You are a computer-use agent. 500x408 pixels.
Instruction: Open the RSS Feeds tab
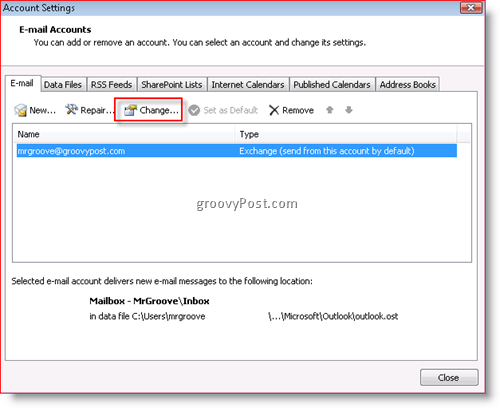click(111, 85)
